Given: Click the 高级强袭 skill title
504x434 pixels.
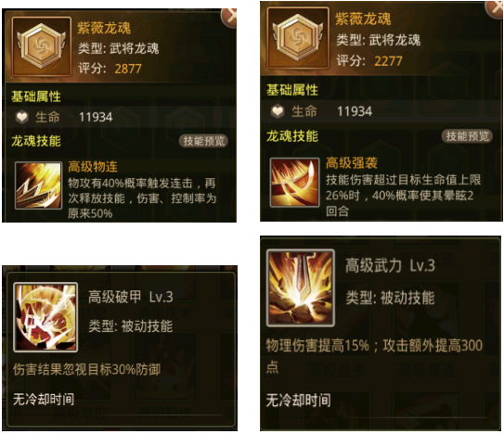Looking at the screenshot, I should [352, 163].
